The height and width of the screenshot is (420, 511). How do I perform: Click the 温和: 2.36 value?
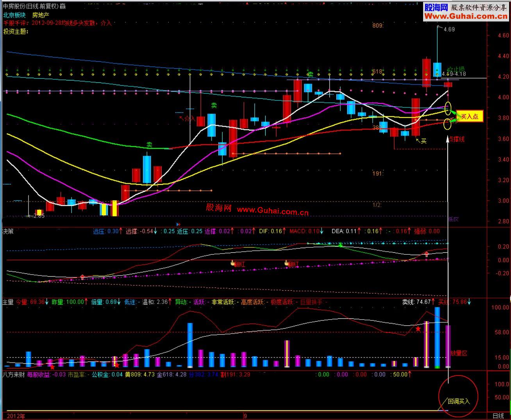click(x=155, y=302)
